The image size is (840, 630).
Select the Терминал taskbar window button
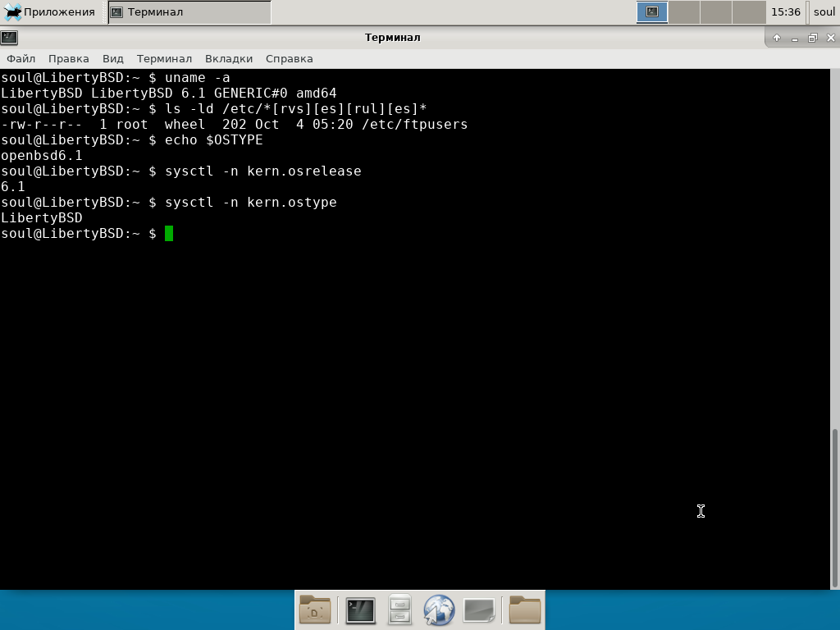coord(189,11)
